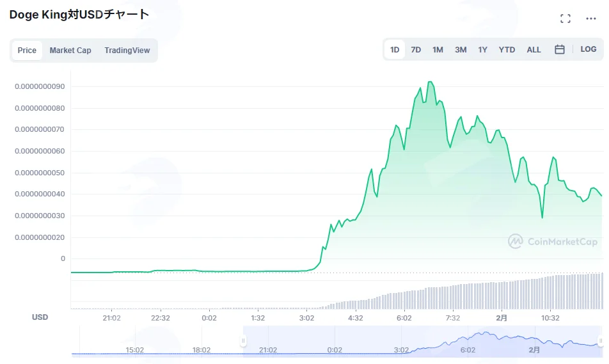609x364 pixels.
Task: Open fullscreen chart view icon
Action: 565,19
